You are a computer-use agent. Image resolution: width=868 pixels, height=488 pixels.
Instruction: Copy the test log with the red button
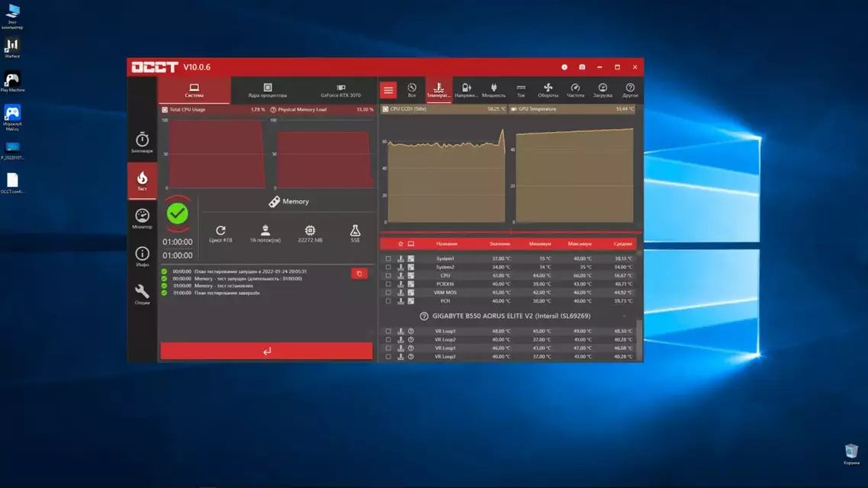point(359,273)
